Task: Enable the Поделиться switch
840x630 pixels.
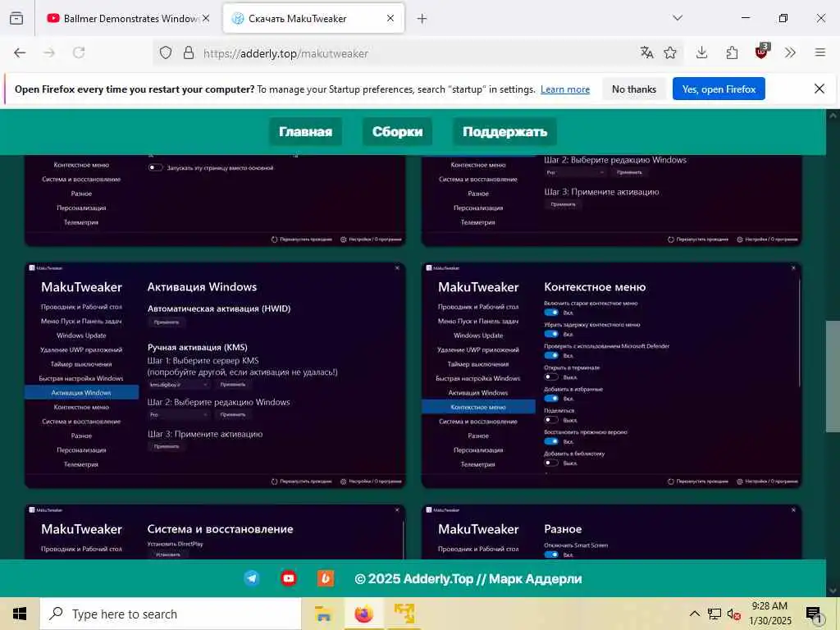Action: click(x=551, y=419)
